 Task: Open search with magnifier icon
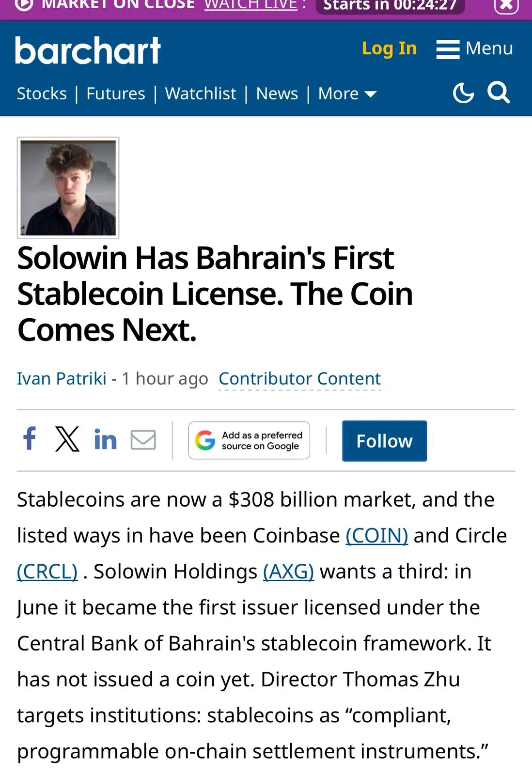click(499, 92)
